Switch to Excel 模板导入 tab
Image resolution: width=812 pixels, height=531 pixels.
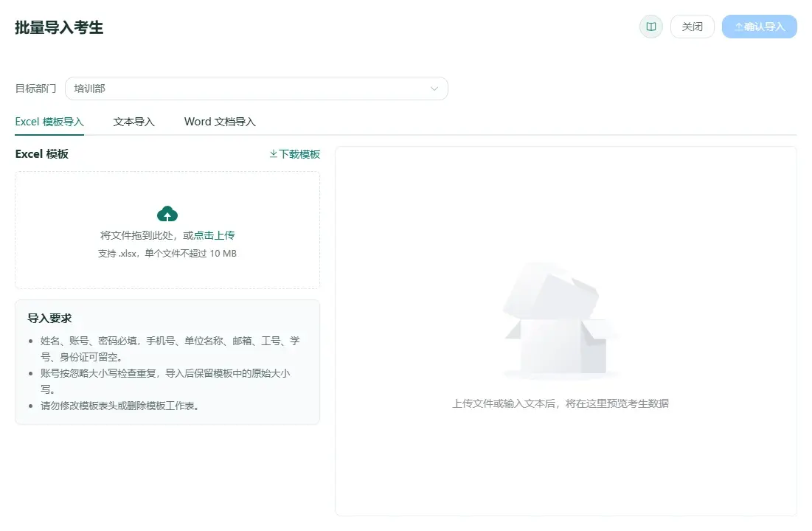[49, 122]
